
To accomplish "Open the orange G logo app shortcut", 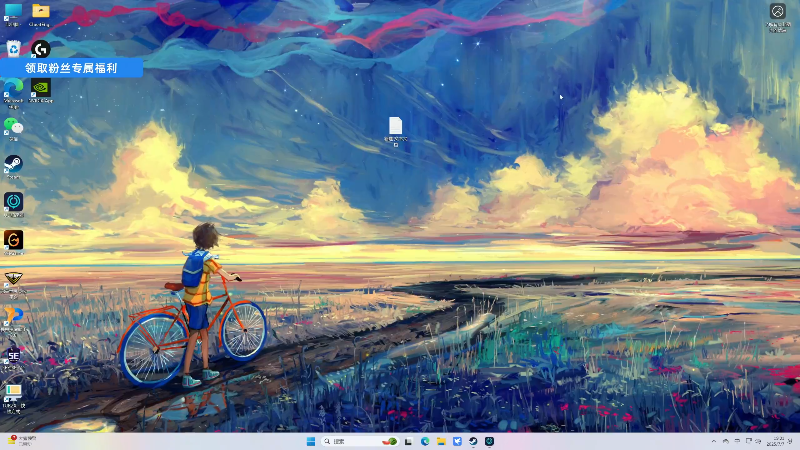I will click(x=13, y=242).
